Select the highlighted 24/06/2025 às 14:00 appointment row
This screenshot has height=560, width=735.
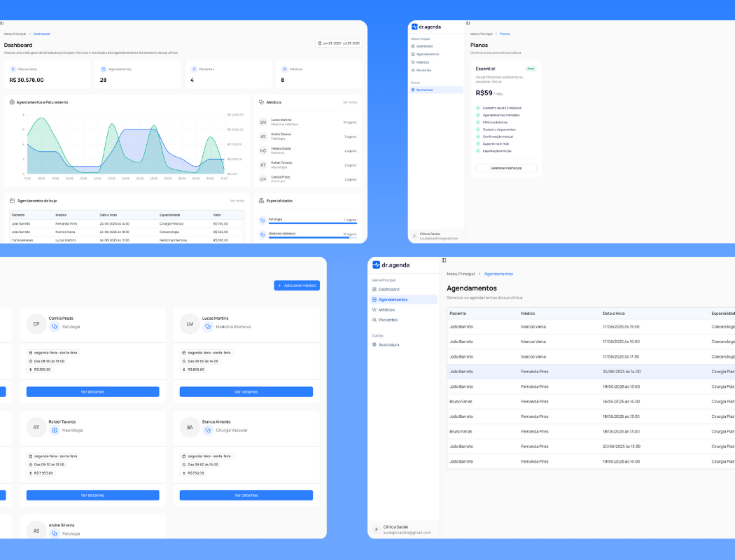588,371
